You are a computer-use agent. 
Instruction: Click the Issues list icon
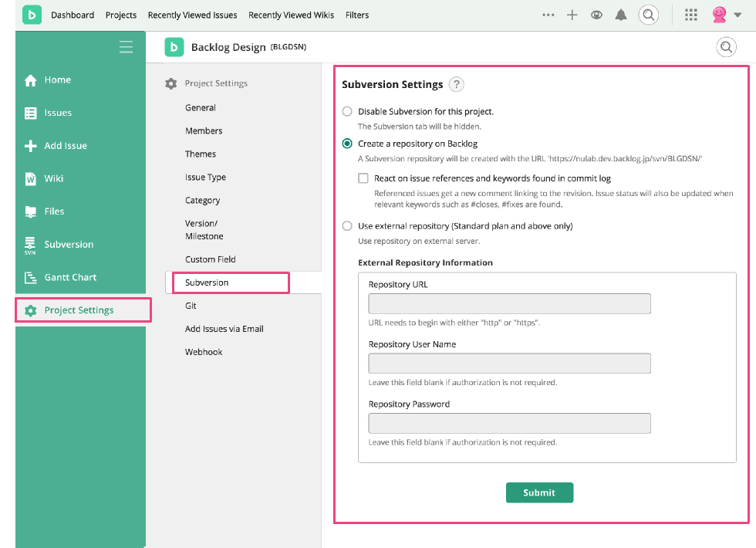(30, 113)
